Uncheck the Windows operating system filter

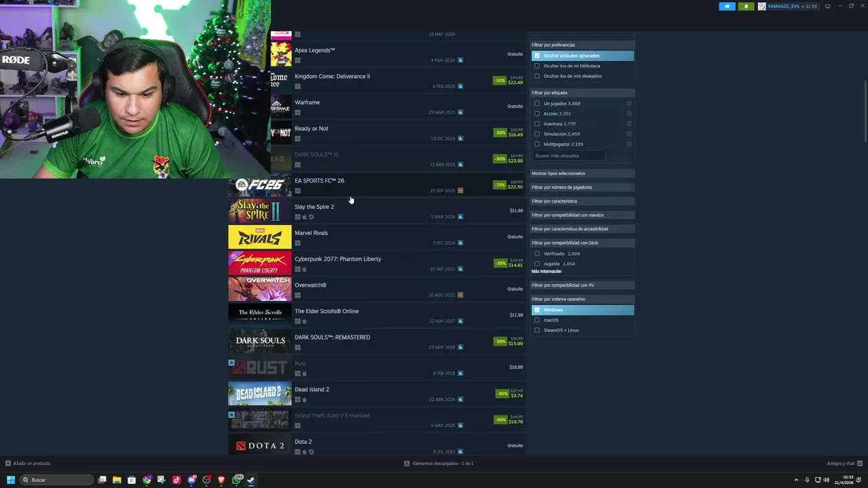(x=537, y=310)
